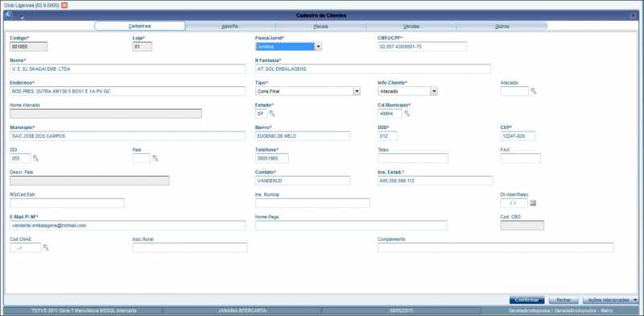Click the Estado code field
Image resolution: width=644 pixels, height=316 pixels.
[x=261, y=114]
